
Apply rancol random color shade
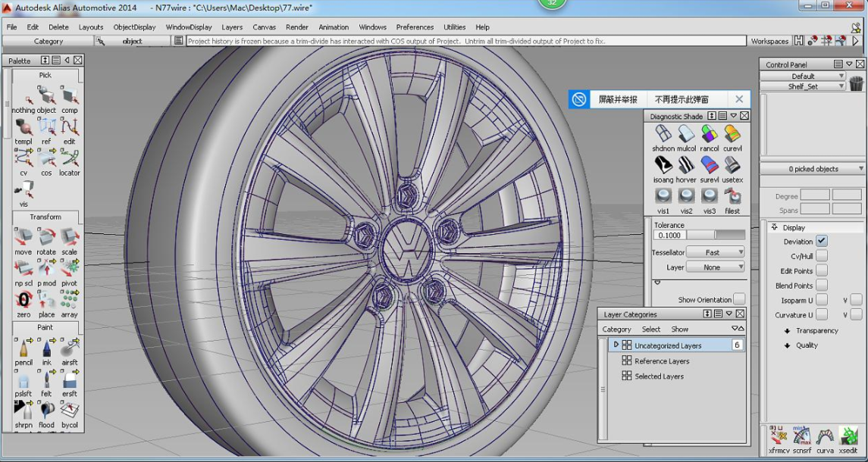709,138
